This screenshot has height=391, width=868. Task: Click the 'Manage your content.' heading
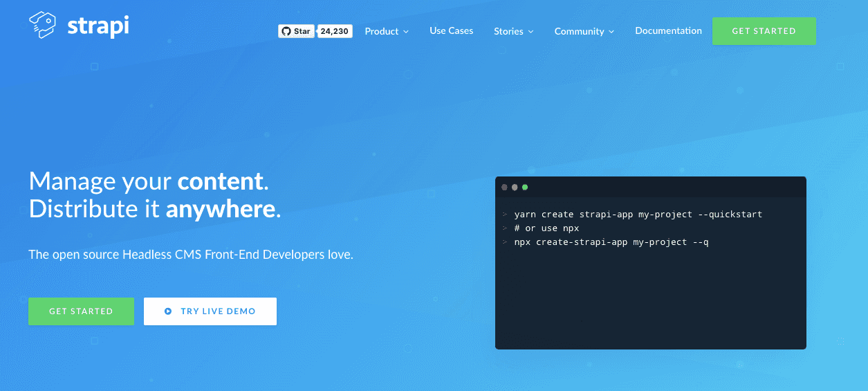[x=149, y=181]
